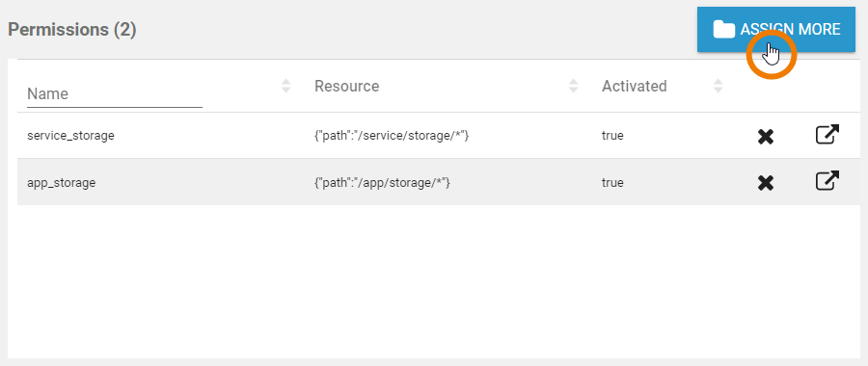Image resolution: width=868 pixels, height=366 pixels.
Task: Click the folder icon in Assign More
Action: pyautogui.click(x=723, y=29)
